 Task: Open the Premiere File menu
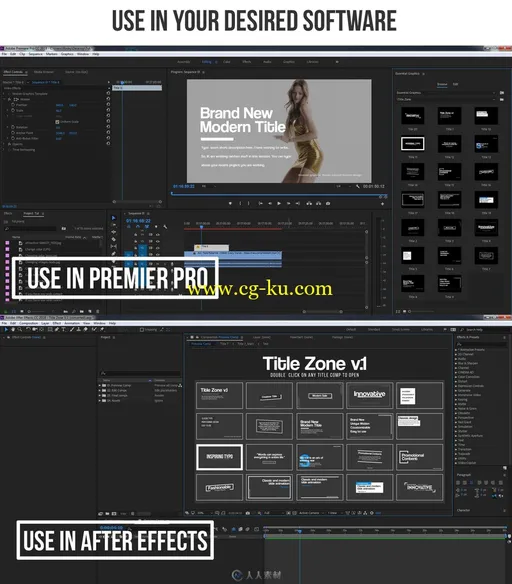[x=4, y=54]
